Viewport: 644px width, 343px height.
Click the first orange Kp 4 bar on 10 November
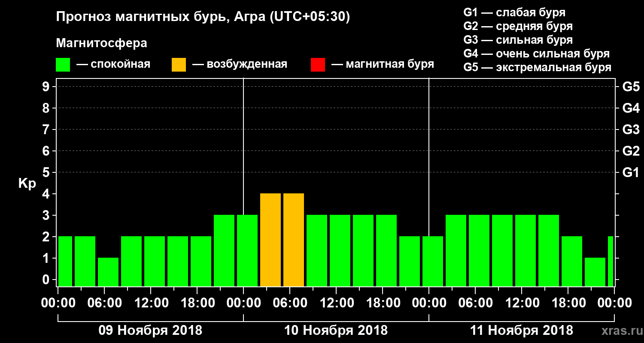[x=270, y=240]
